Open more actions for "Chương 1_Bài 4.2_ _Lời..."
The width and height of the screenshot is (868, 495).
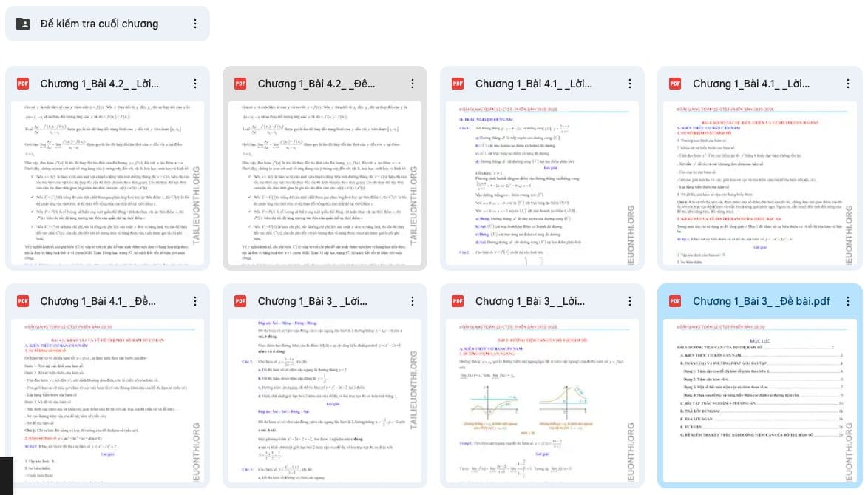pos(195,84)
